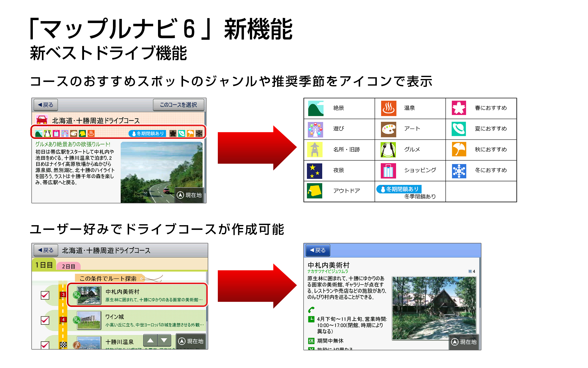Select このコースを選択 button
Viewport: 588px width, 368px height.
179,105
